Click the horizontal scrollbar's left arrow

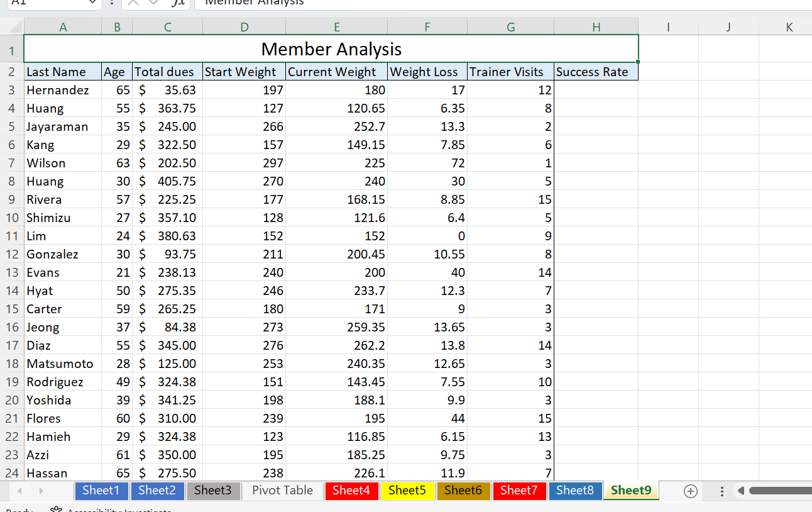[x=741, y=491]
